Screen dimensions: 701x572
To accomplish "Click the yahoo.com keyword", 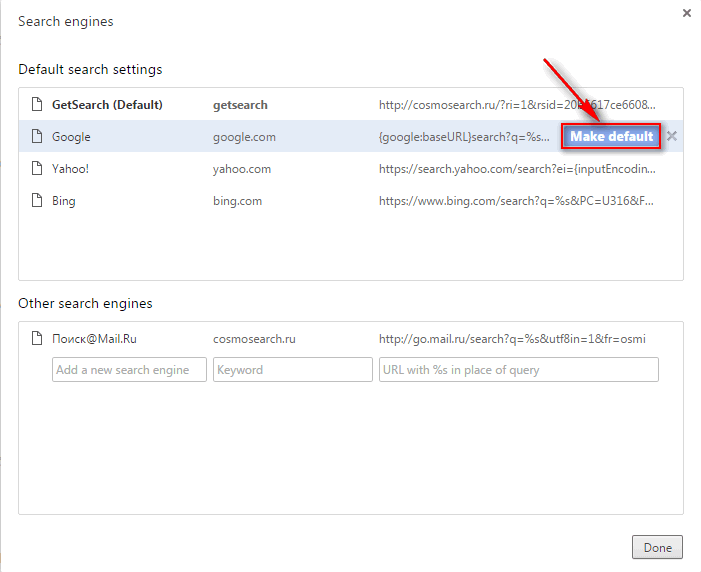I will [242, 169].
